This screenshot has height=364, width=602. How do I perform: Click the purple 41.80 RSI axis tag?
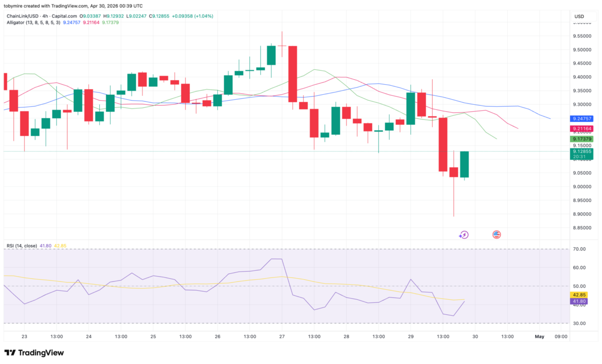pos(580,301)
